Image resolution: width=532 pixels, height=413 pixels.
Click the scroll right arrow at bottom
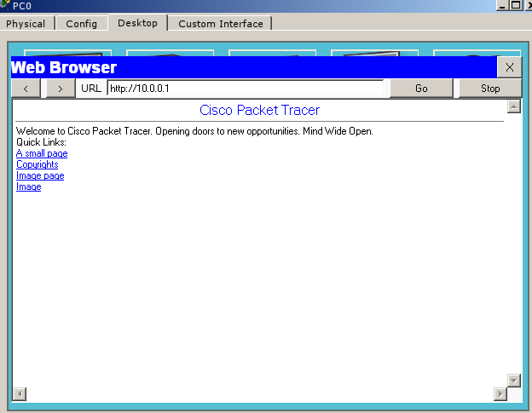(x=500, y=394)
